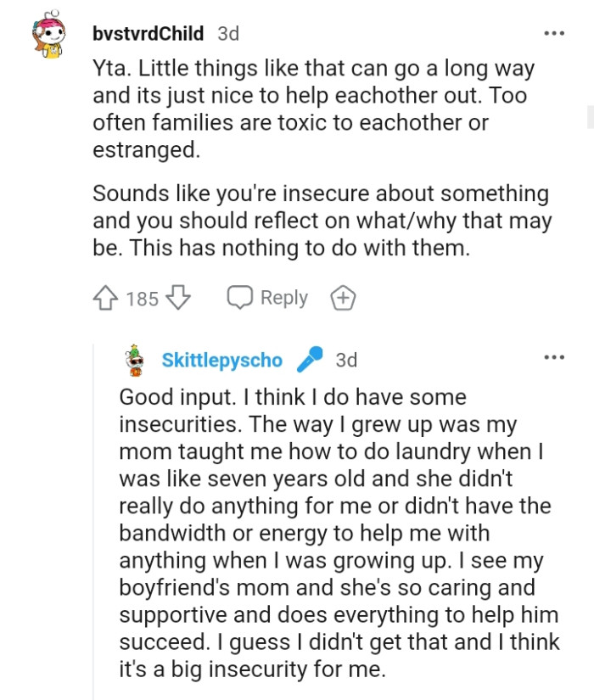
Task: Click the speech bubble Reply icon
Action: coord(238,297)
